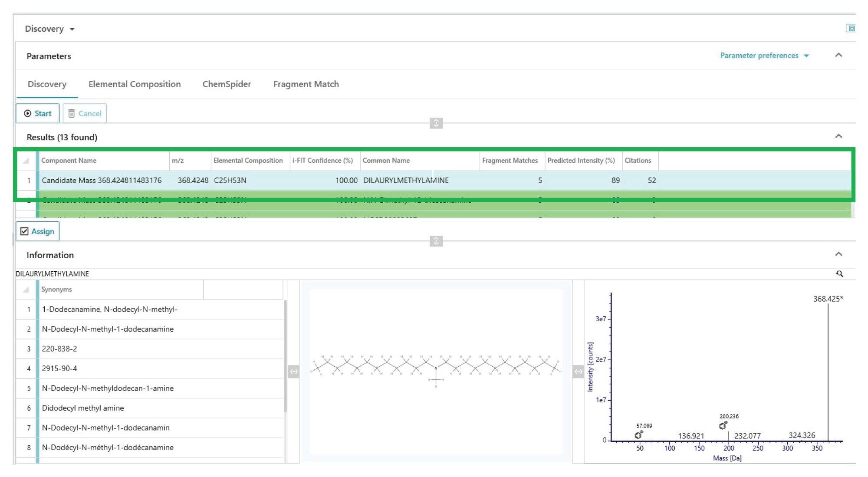
Task: Collapse the Parameters panel chevron
Action: [839, 56]
